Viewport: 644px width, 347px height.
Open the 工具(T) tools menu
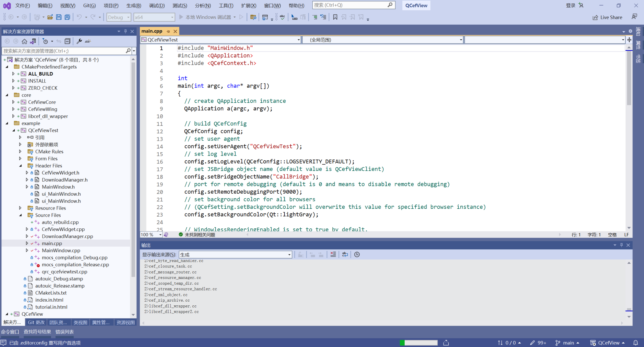(x=226, y=5)
